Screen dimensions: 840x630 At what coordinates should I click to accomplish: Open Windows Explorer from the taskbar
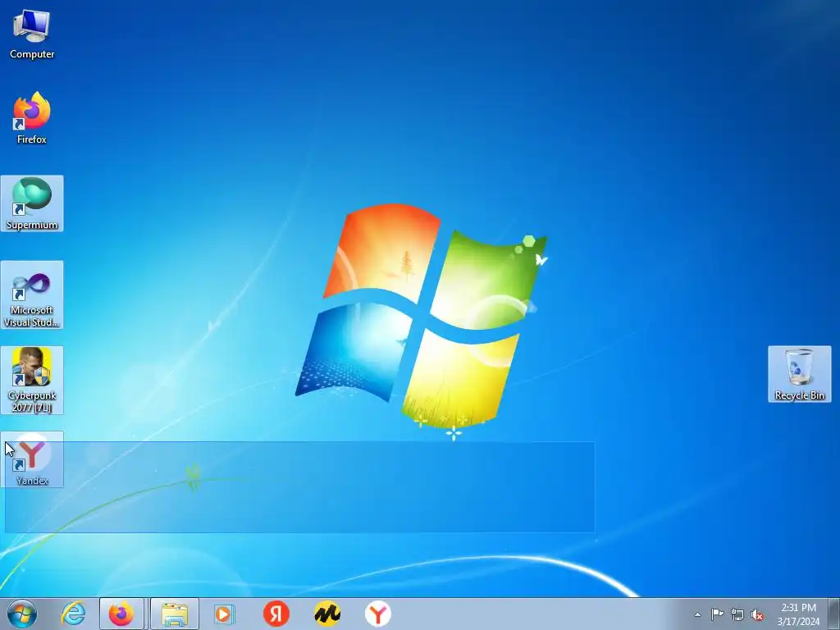175,614
